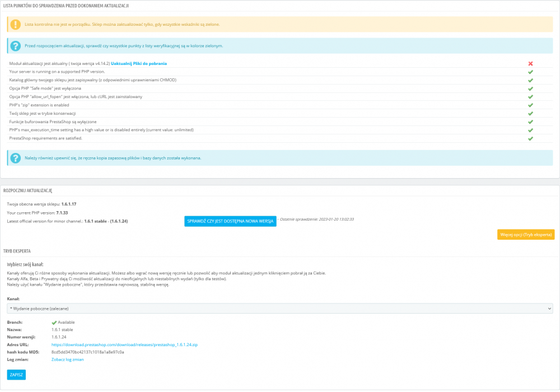Viewport: 560px width, 392px height.
Task: Click the Rozpocznij aktualizację section heading
Action: tap(27, 190)
